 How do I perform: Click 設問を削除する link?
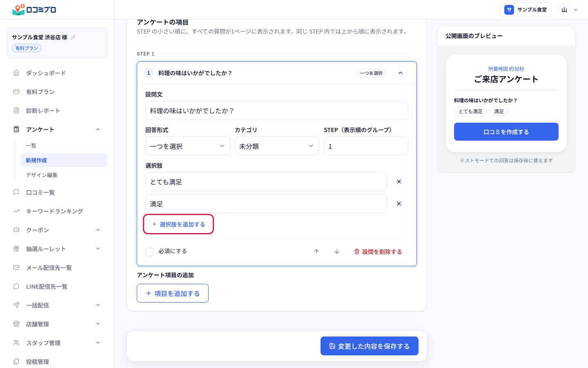[378, 251]
